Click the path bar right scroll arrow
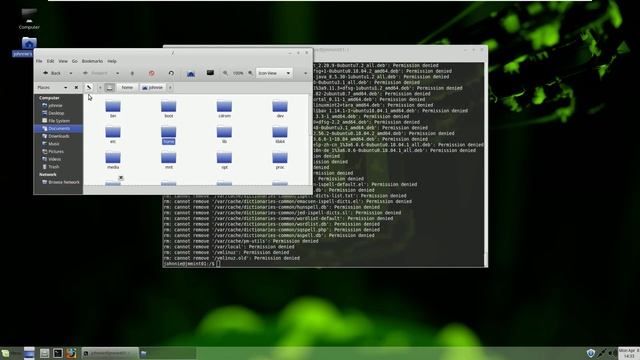 coord(170,87)
